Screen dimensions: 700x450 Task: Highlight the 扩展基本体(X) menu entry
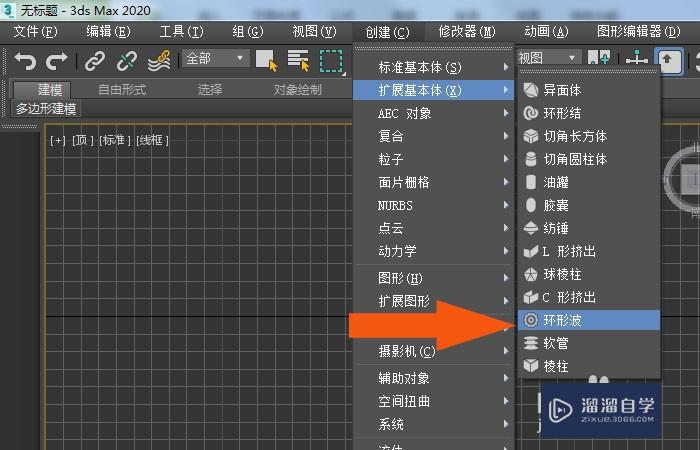(433, 90)
